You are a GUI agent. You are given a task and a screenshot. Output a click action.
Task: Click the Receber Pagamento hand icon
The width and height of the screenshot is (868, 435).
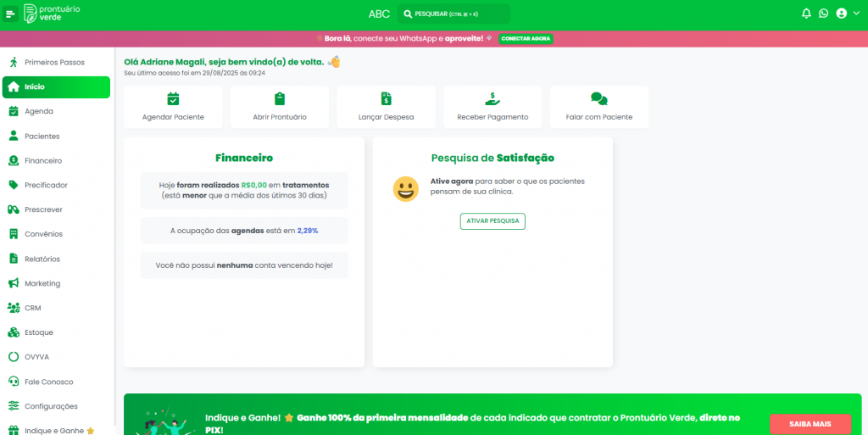492,98
